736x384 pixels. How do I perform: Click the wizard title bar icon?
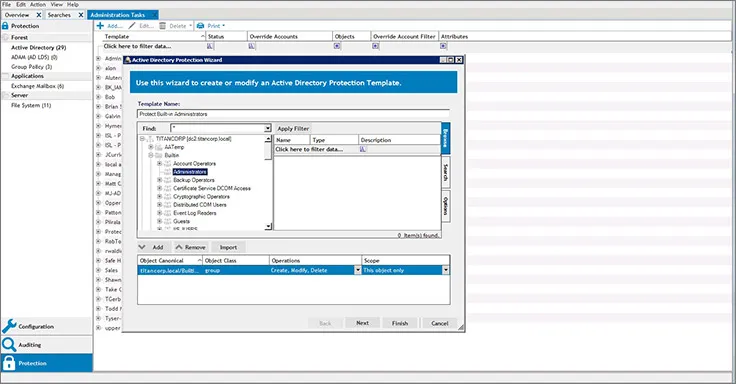click(128, 60)
